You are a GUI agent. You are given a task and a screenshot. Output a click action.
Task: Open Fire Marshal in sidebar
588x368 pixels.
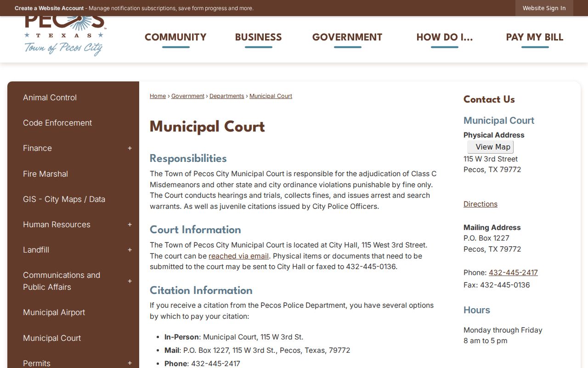pyautogui.click(x=45, y=174)
